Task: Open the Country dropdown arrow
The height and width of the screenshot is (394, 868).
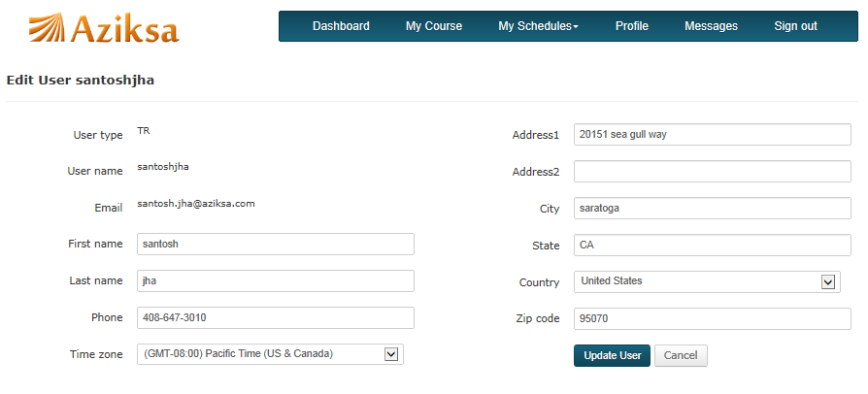Action: click(x=827, y=282)
